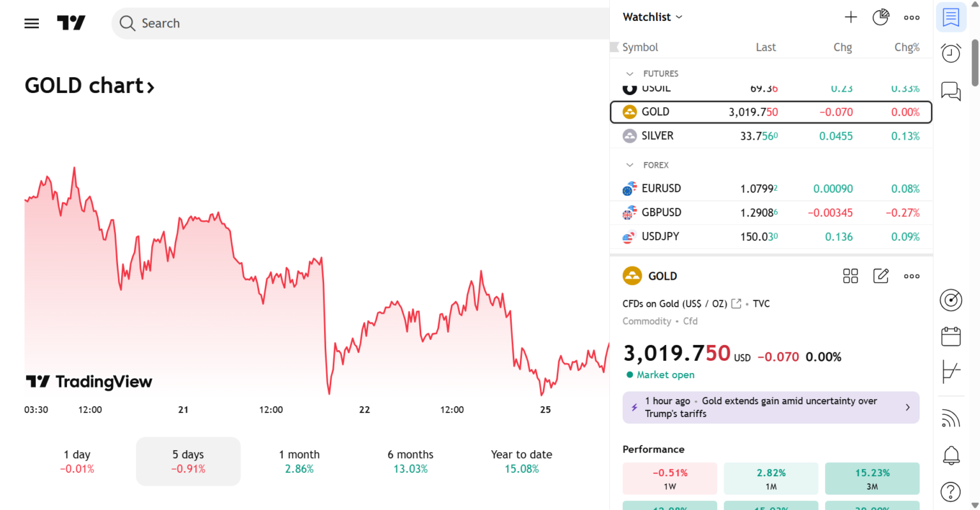This screenshot has width=980, height=510.
Task: Open Help center question mark icon
Action: click(951, 492)
